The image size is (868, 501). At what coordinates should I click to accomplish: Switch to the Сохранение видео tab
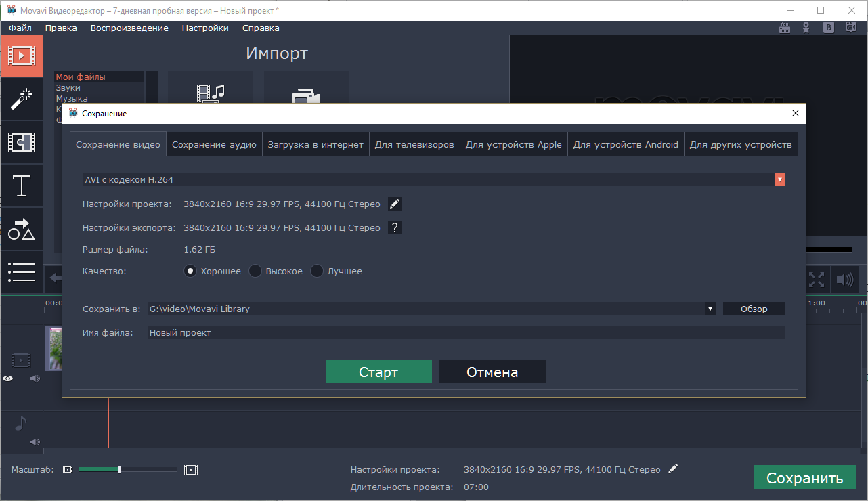point(118,144)
